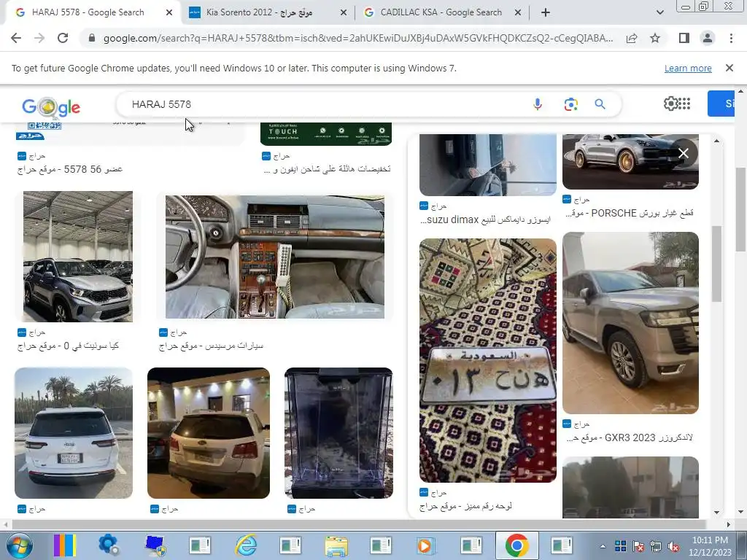Open the Mercedes interior dashboard thumbnail
The height and width of the screenshot is (560, 747).
click(x=275, y=257)
